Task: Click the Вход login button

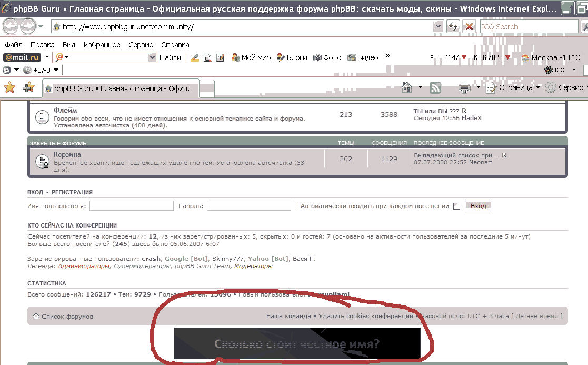Action: coord(478,206)
